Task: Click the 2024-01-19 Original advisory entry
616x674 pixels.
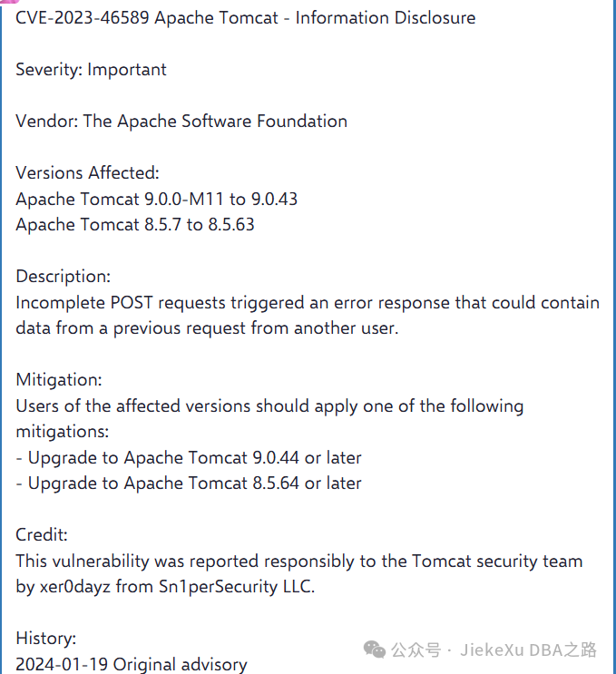Action: click(x=132, y=664)
